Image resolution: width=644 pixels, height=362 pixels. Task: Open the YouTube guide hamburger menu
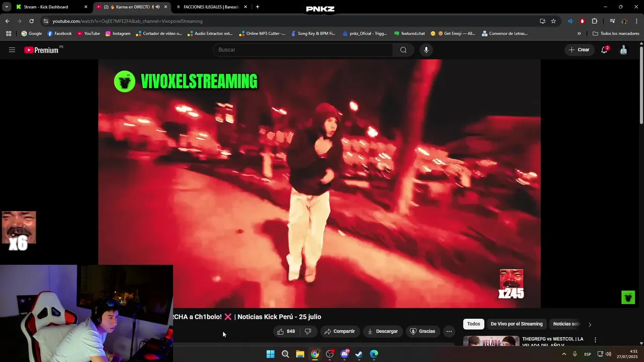click(x=12, y=50)
